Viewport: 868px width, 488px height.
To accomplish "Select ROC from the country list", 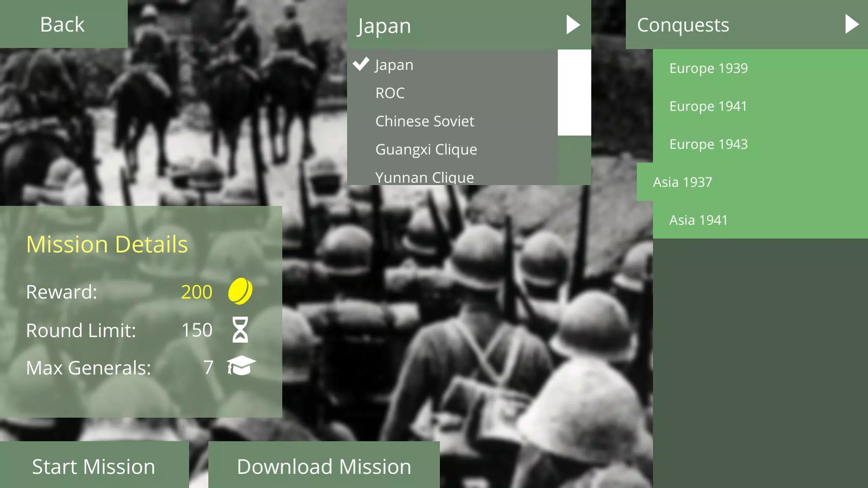I will [x=390, y=93].
